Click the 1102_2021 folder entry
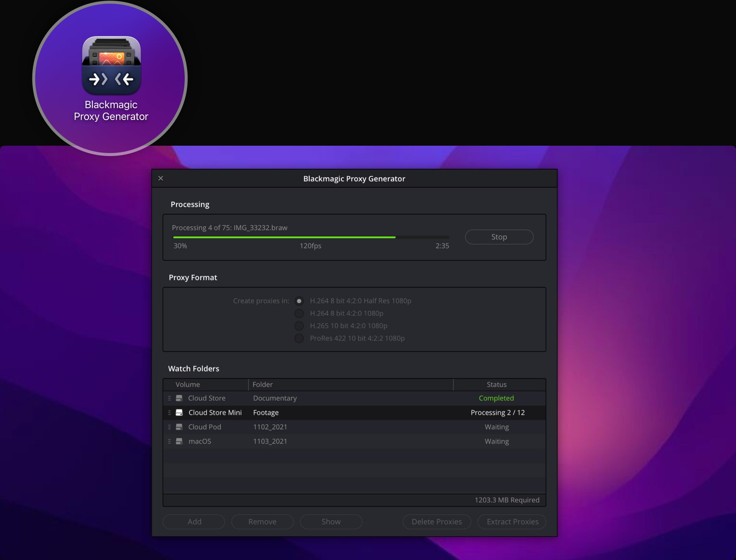Viewport: 736px width, 560px height. [270, 427]
